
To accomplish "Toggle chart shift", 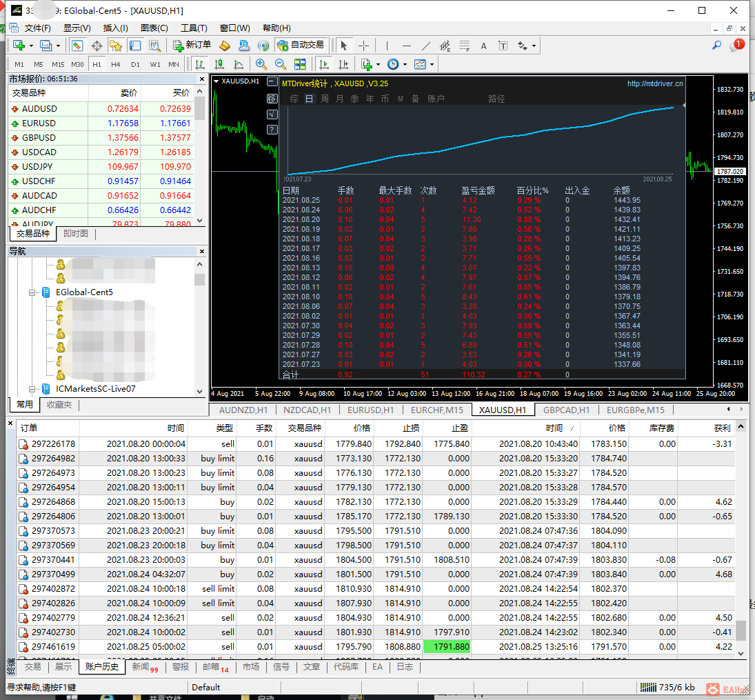I will [343, 64].
